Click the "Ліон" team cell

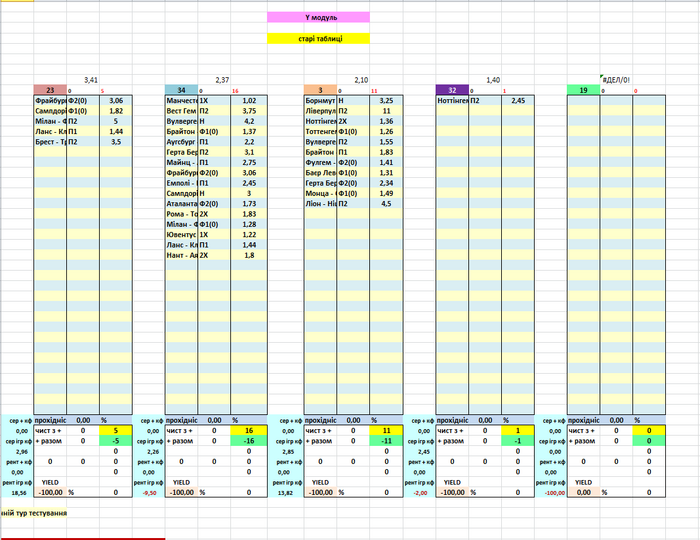[320, 204]
